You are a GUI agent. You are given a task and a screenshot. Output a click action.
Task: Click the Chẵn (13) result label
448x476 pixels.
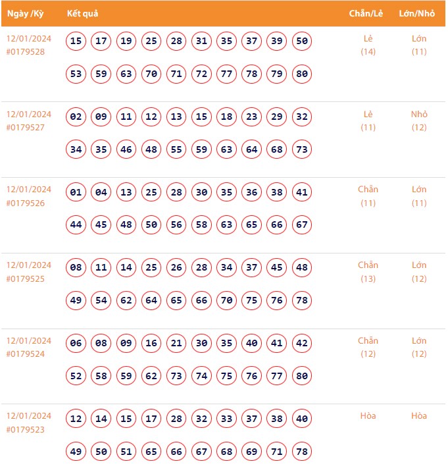click(x=368, y=271)
